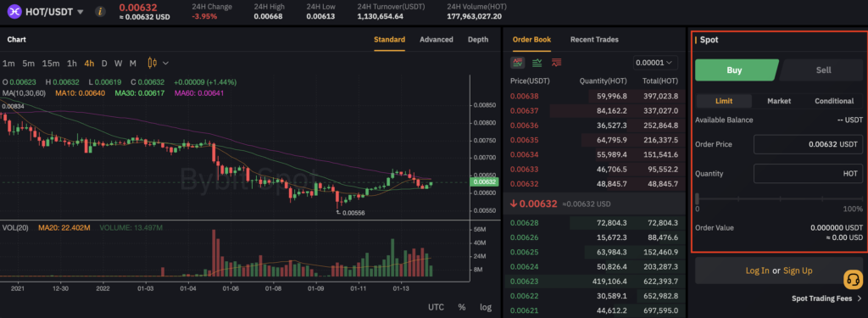Select the candlestick chart type icon
Screen dimensions: 868x318
(153, 63)
